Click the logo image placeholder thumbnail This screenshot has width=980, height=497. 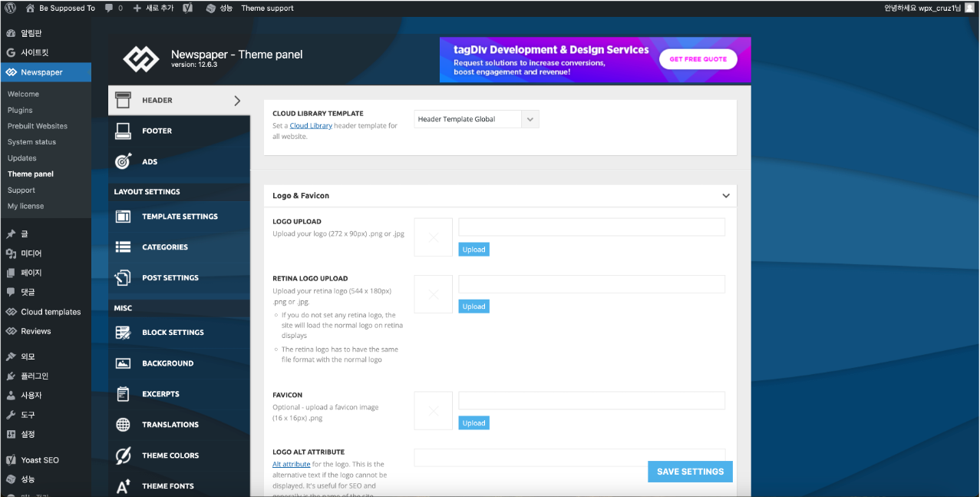(434, 237)
